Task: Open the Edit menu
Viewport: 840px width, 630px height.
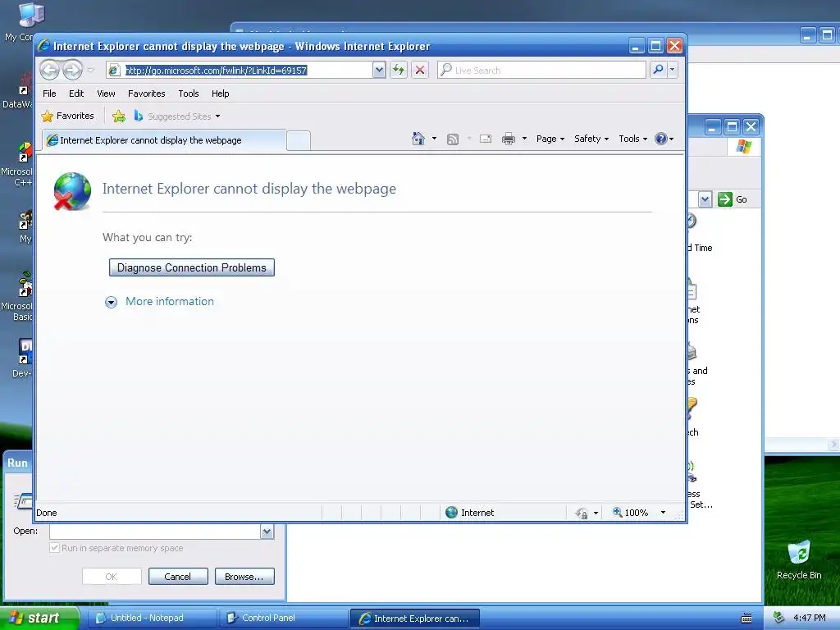Action: pos(76,94)
